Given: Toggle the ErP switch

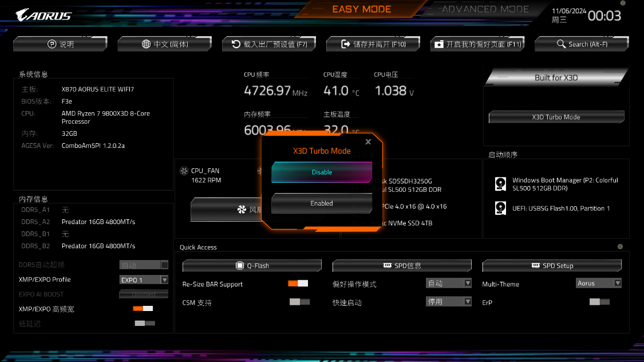Looking at the screenshot, I should point(599,302).
